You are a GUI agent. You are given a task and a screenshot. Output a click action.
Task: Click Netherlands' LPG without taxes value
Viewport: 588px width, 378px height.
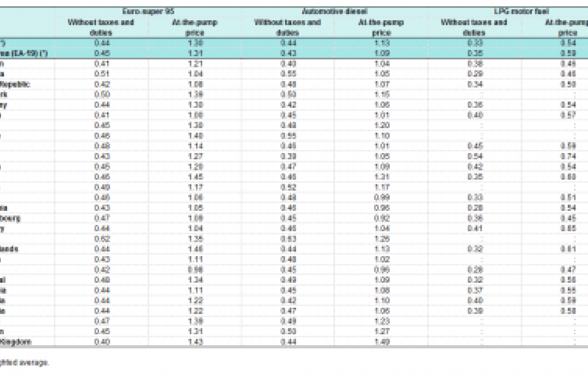[x=475, y=249]
